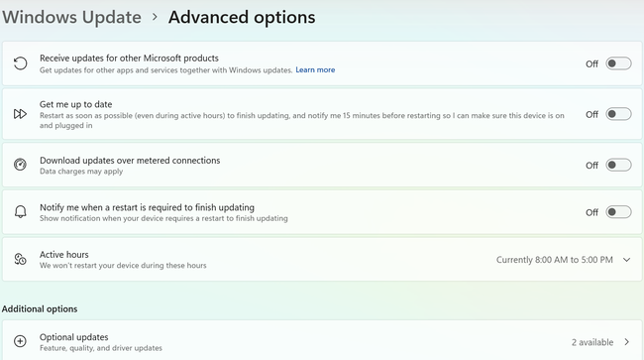Image resolution: width=644 pixels, height=360 pixels.
Task: Click Off label beside Receive updates toggle
Action: [591, 63]
